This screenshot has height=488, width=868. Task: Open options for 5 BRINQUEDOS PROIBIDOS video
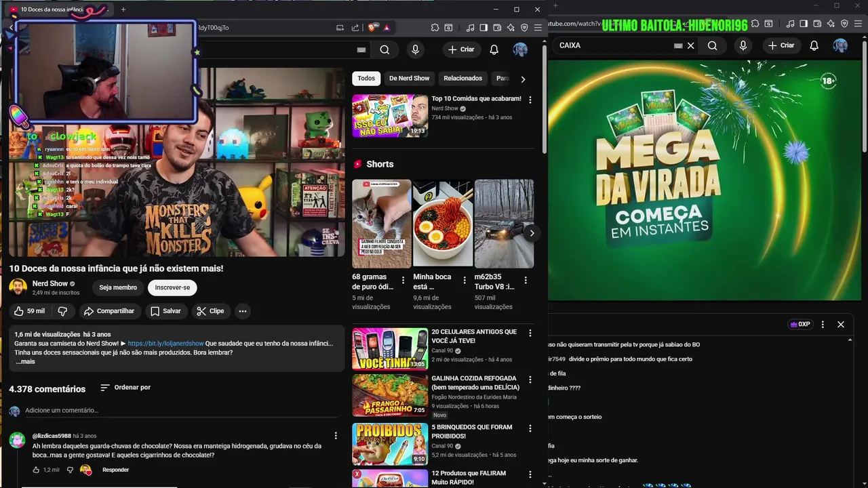point(530,428)
